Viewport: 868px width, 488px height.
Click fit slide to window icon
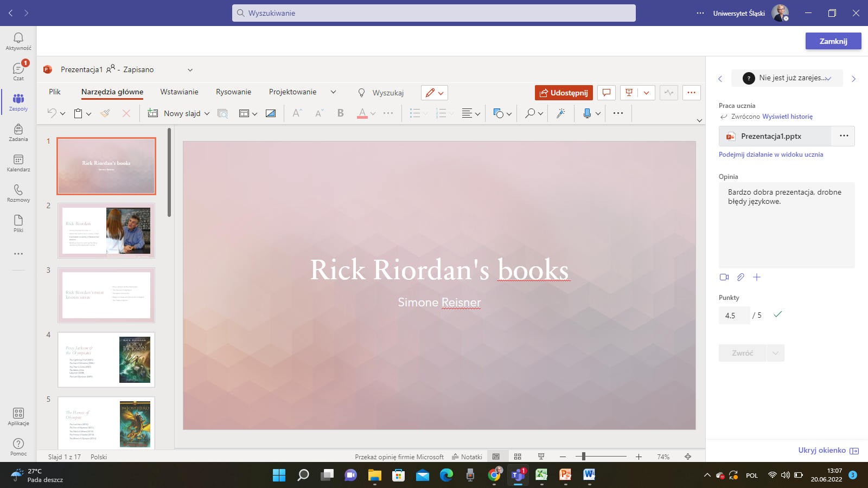click(688, 457)
